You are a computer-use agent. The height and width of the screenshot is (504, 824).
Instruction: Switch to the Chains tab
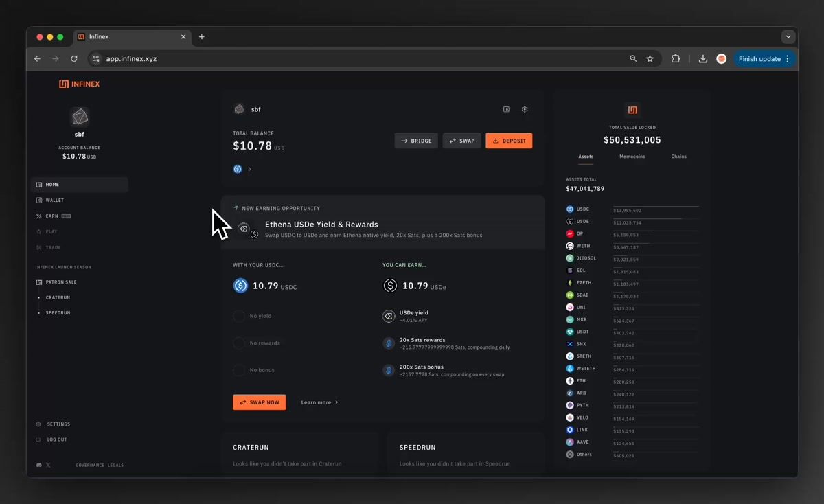(x=679, y=157)
